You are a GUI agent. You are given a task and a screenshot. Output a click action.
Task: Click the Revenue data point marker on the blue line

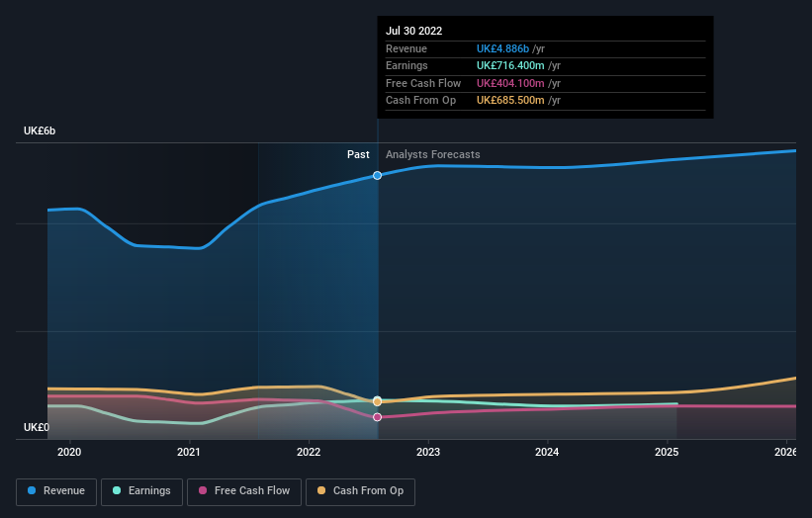[378, 175]
